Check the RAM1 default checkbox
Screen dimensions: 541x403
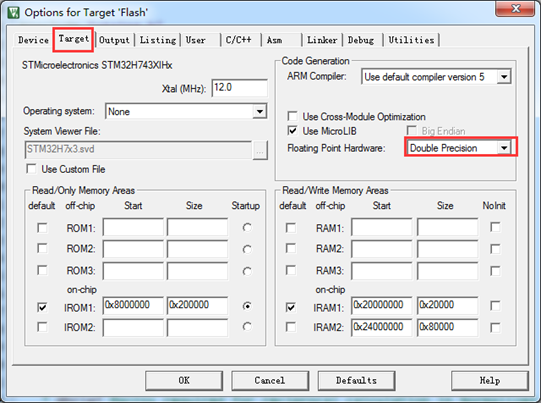[x=291, y=228]
